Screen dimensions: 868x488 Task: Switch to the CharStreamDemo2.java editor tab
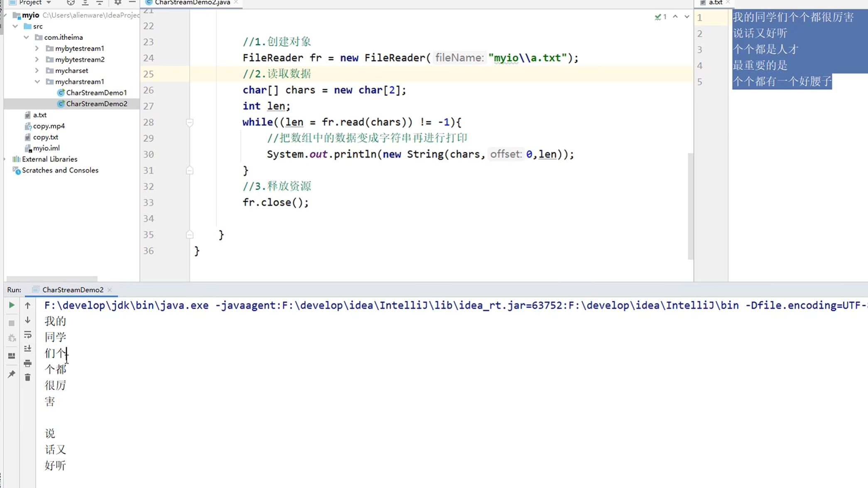[x=192, y=2]
